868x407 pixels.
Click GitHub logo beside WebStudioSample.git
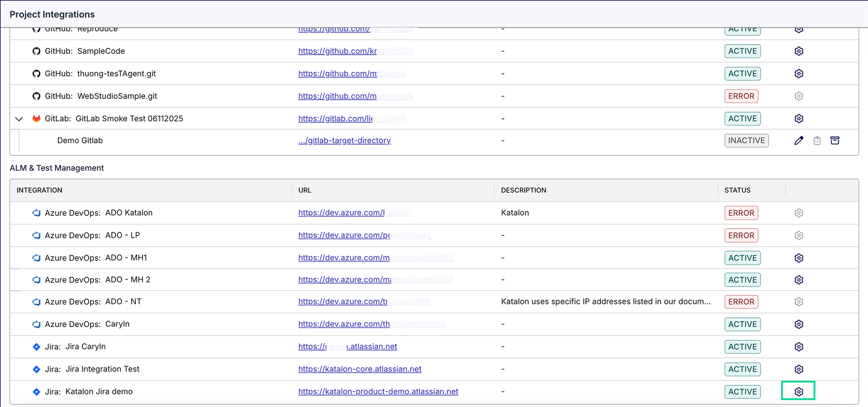point(36,96)
